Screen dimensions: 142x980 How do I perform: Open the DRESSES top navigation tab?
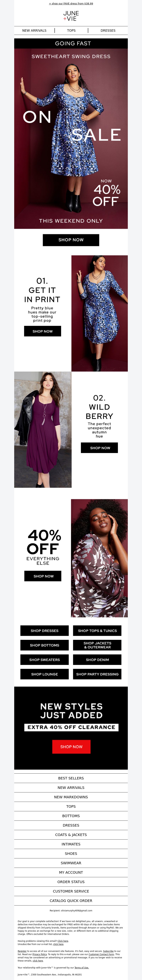pyautogui.click(x=108, y=30)
